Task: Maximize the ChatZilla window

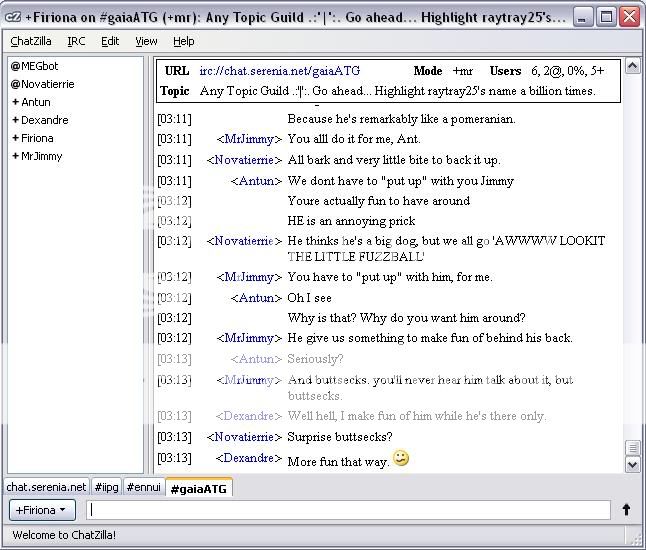Action: 606,17
